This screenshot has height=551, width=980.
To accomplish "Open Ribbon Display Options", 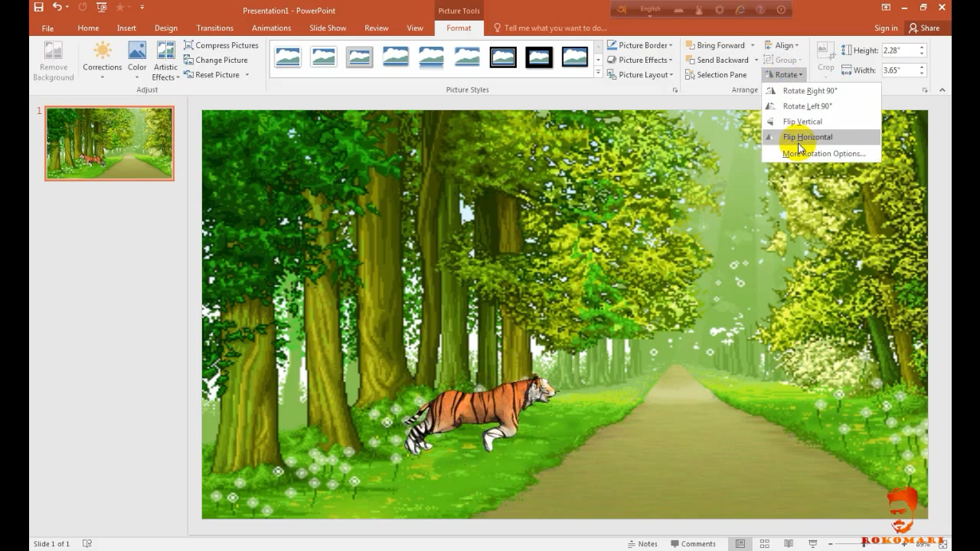I will [x=886, y=8].
